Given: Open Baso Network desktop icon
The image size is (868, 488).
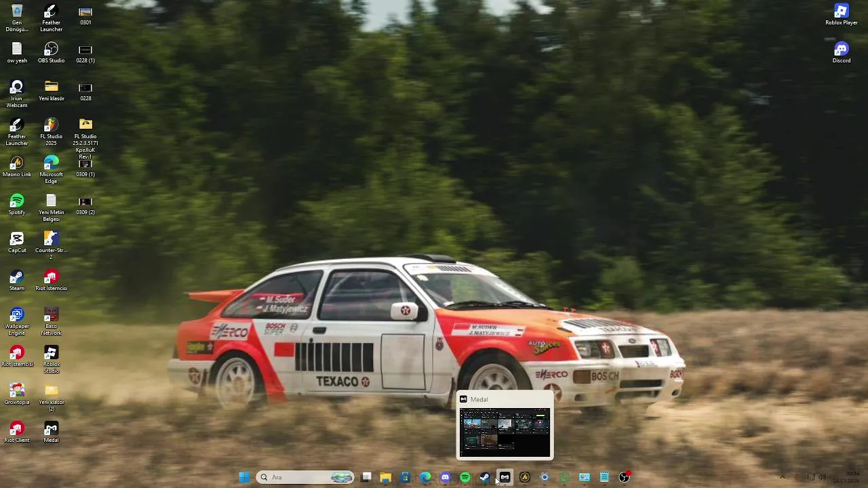Looking at the screenshot, I should click(51, 322).
